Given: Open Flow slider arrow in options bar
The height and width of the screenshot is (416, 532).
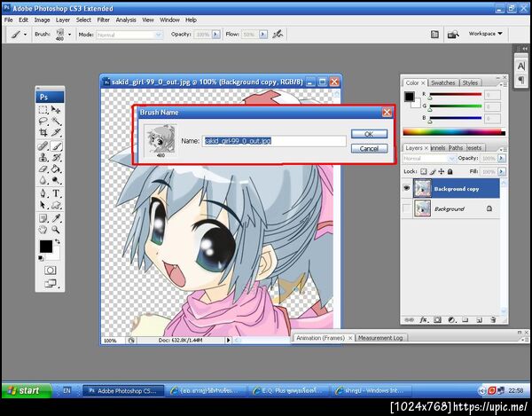Looking at the screenshot, I should pos(263,35).
